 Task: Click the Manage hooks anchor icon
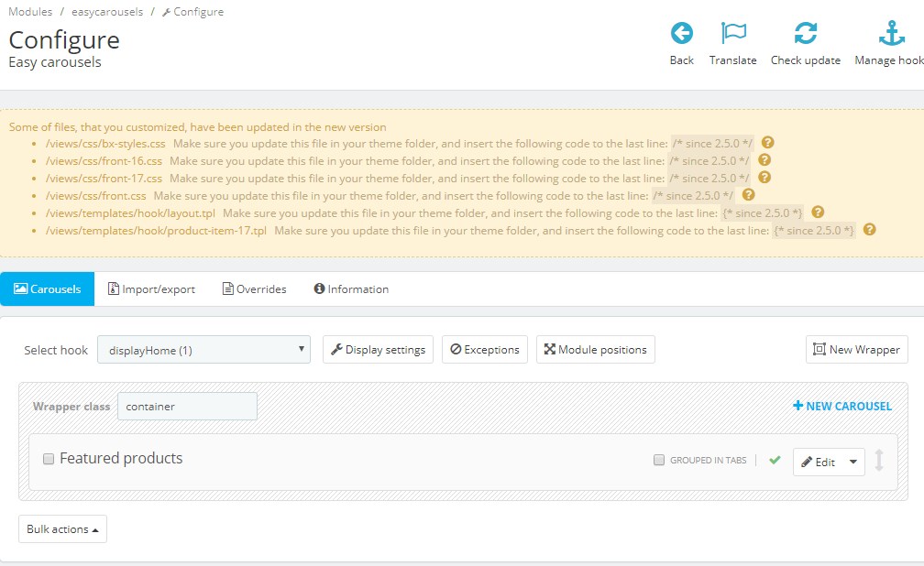pos(891,34)
